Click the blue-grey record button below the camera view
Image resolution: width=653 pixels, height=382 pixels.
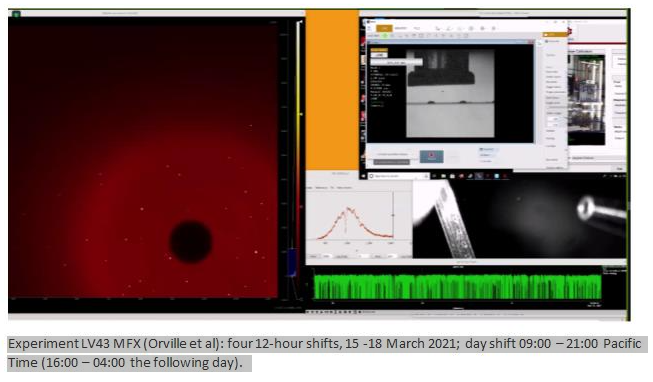[431, 156]
